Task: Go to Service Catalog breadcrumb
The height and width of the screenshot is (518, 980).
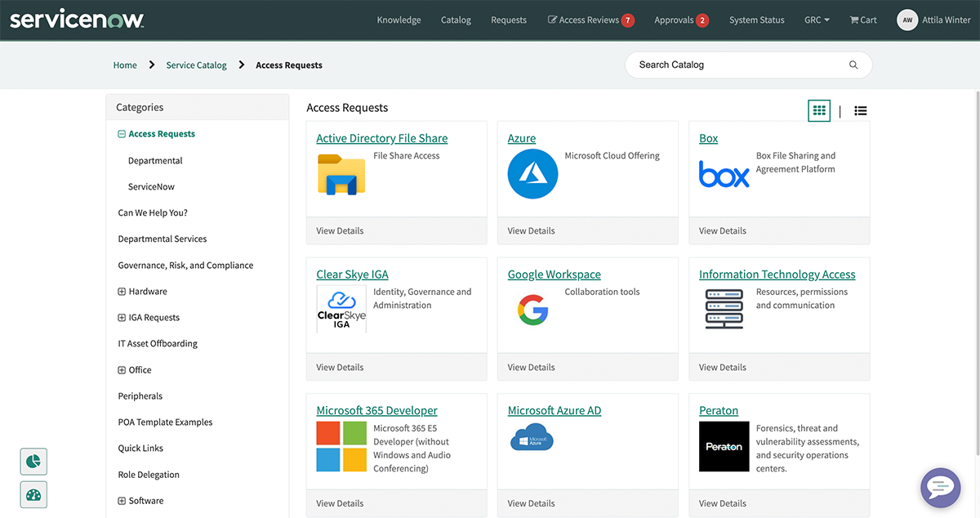Action: (196, 65)
